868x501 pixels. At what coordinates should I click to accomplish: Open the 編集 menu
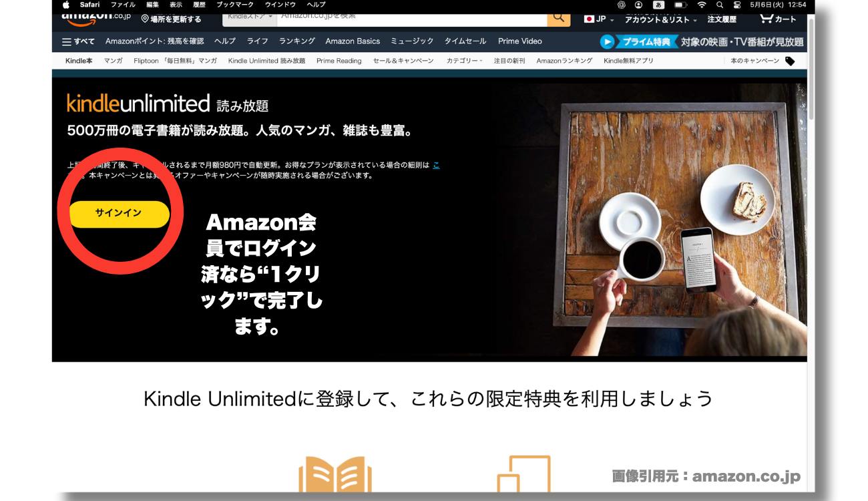(153, 5)
